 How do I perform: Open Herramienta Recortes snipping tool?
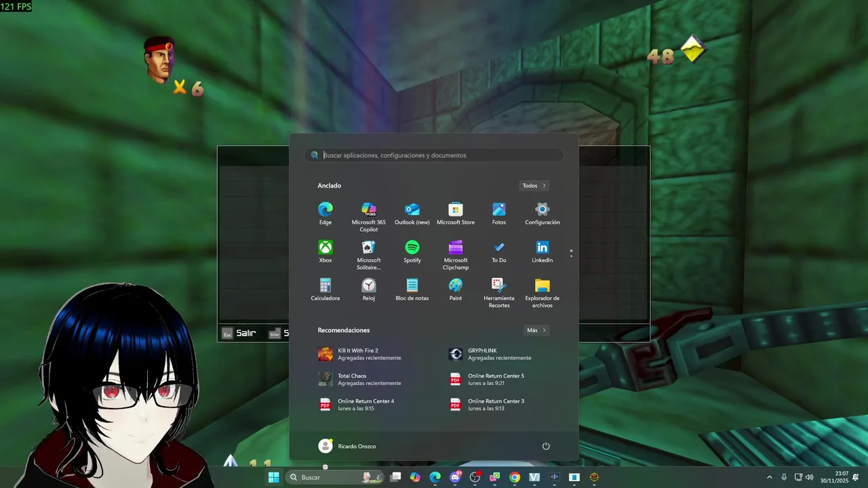[x=499, y=293]
